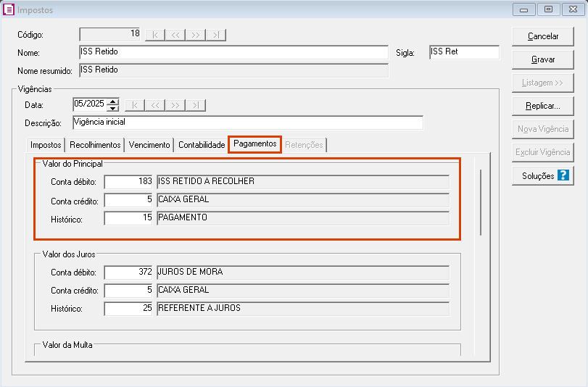The image size is (588, 387).
Task: Switch to the Impostos tab
Action: (x=46, y=145)
